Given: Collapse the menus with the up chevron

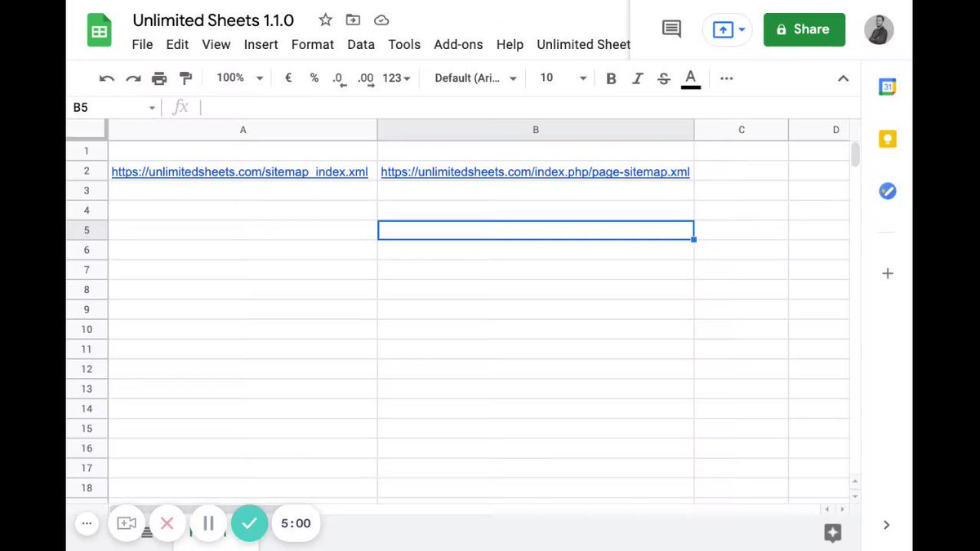Looking at the screenshot, I should pos(844,78).
